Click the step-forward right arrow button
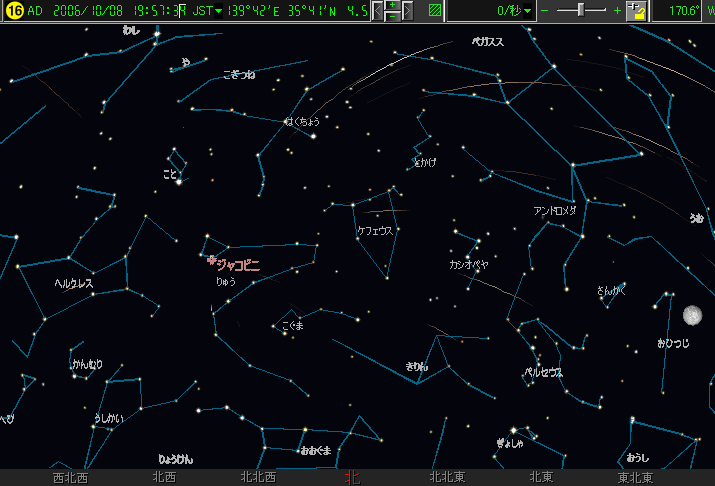The width and height of the screenshot is (715, 486). 407,11
